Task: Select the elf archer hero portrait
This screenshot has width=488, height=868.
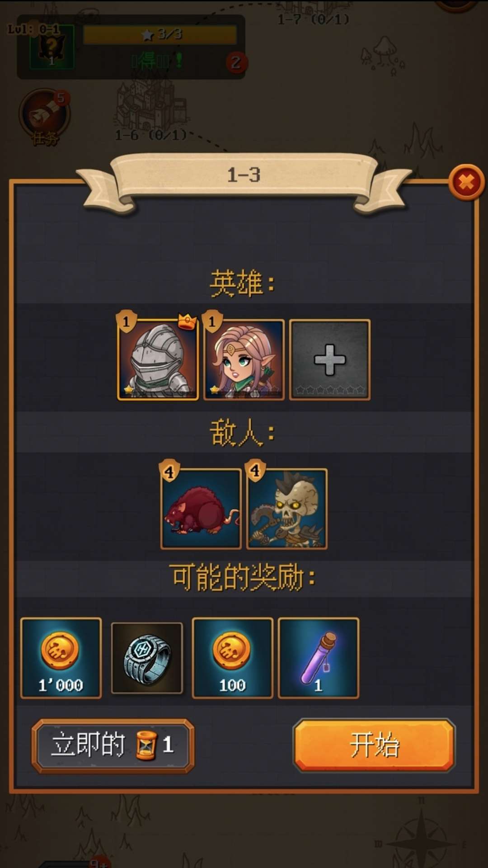Action: (244, 359)
